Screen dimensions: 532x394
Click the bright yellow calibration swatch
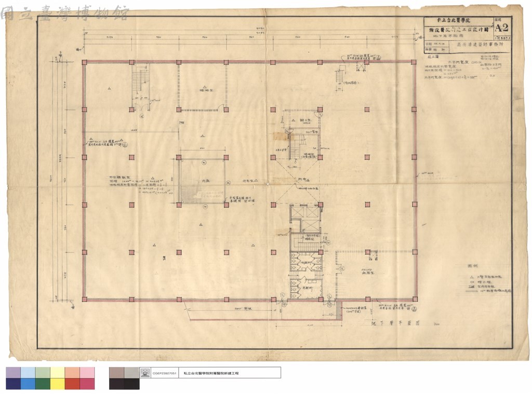pyautogui.click(x=58, y=384)
